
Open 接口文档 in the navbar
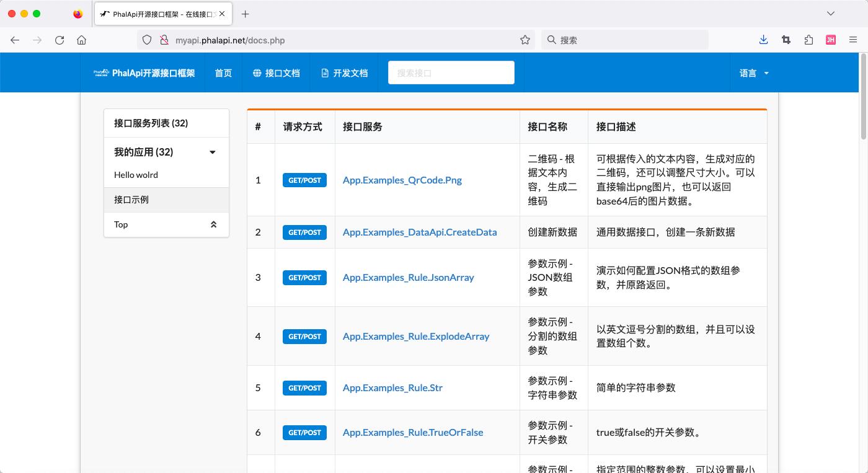pyautogui.click(x=276, y=73)
